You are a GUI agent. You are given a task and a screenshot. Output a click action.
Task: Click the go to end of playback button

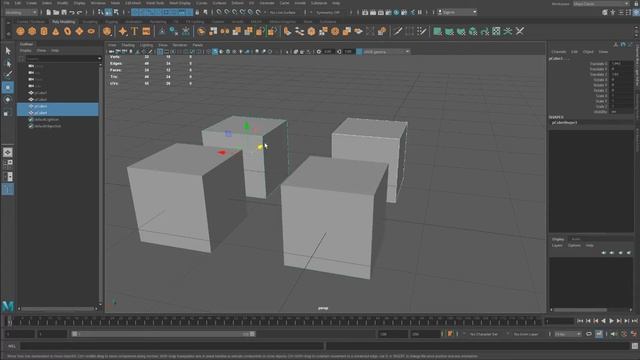[x=635, y=321]
